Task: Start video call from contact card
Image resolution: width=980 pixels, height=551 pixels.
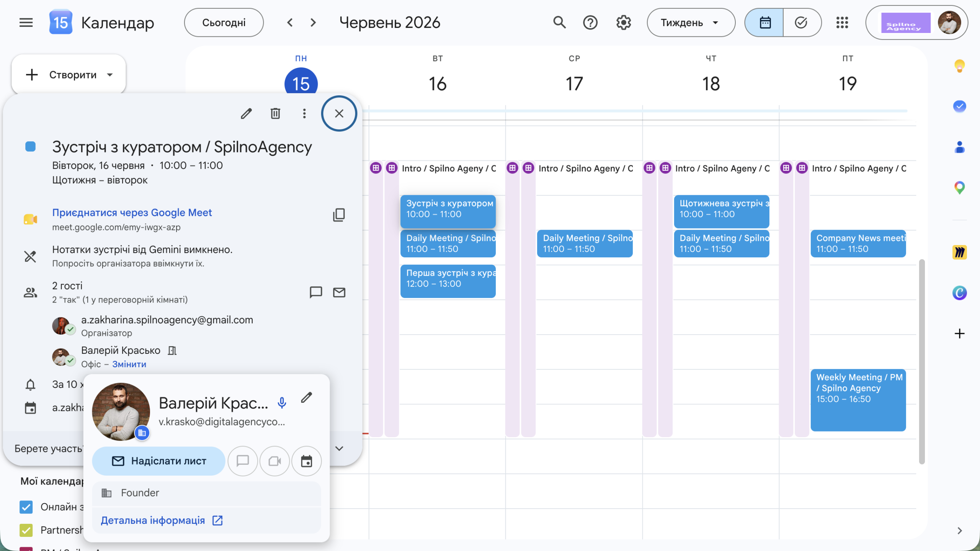Action: pos(275,461)
